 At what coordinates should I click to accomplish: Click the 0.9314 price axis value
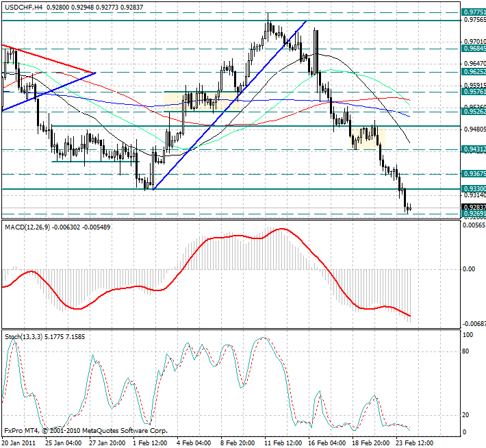[475, 195]
